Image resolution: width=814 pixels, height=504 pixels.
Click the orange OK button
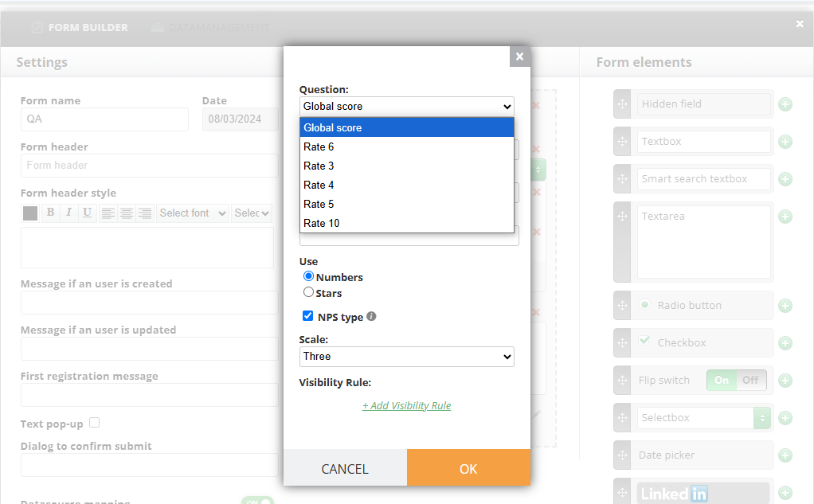coord(468,468)
